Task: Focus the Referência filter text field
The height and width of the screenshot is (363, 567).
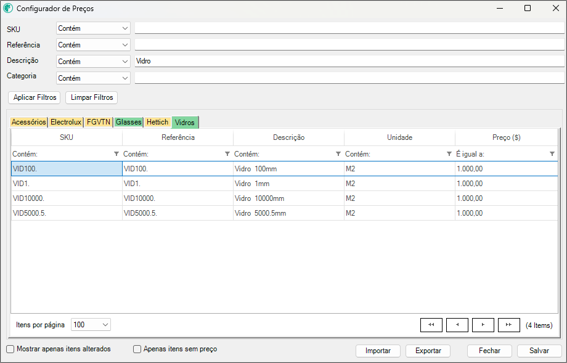Action: (349, 45)
